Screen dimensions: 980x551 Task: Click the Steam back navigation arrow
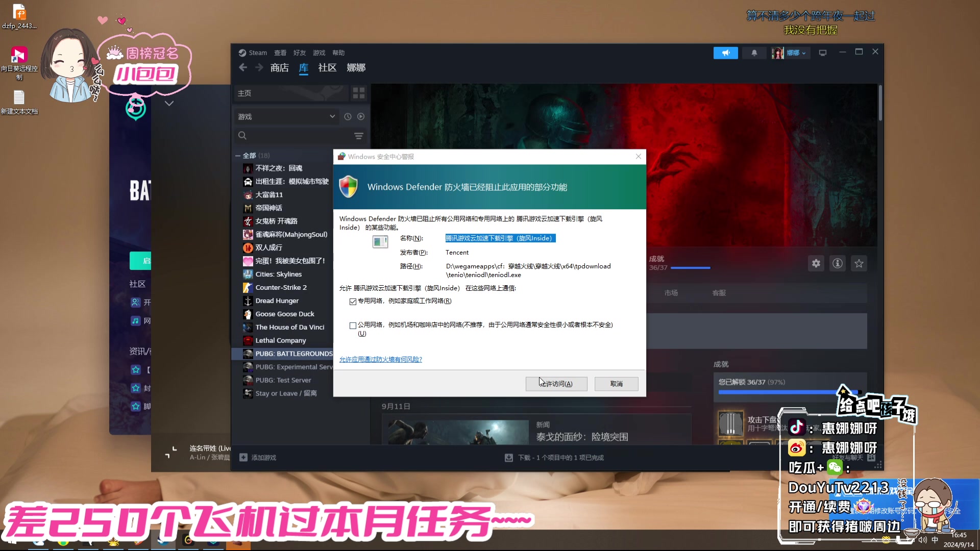tap(243, 67)
